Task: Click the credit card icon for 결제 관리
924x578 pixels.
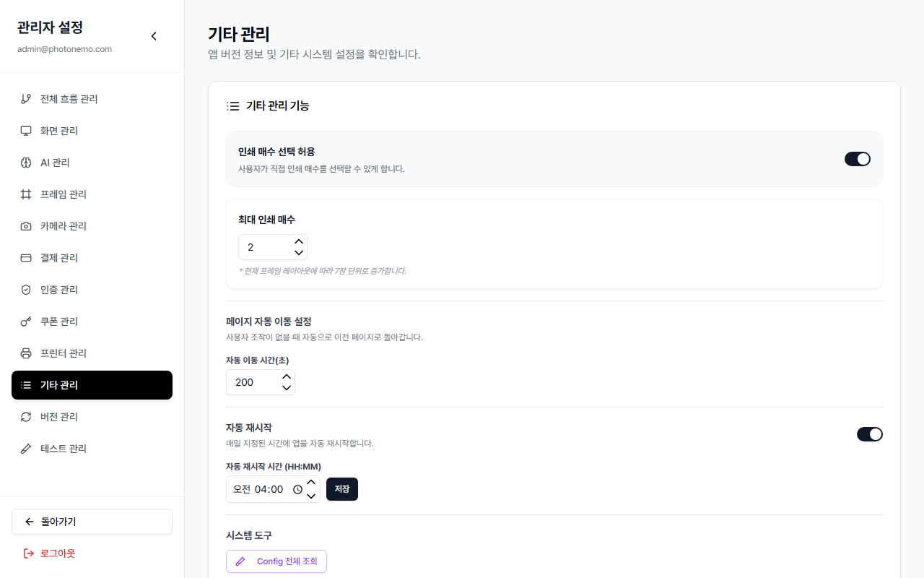Action: coord(26,258)
